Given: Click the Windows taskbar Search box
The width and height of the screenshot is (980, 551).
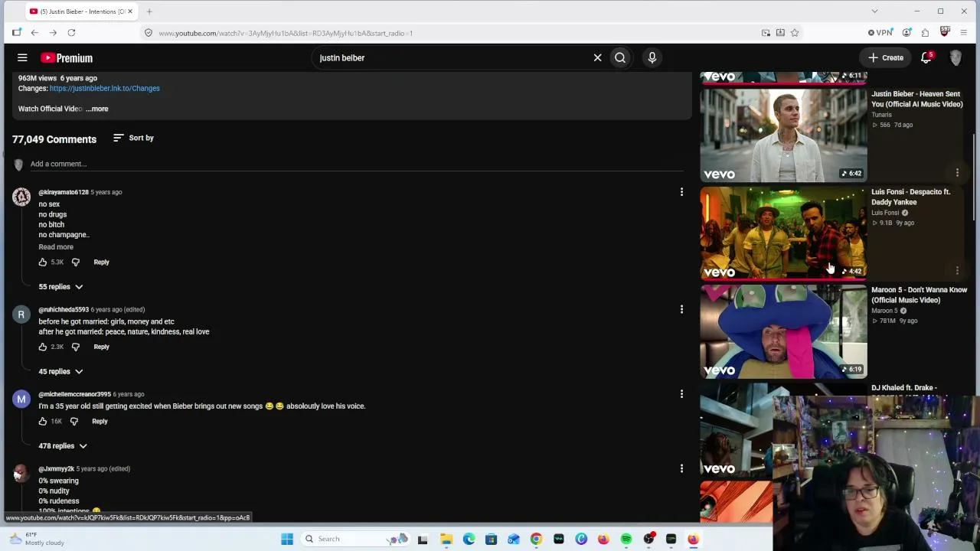Looking at the screenshot, I should click(354, 539).
